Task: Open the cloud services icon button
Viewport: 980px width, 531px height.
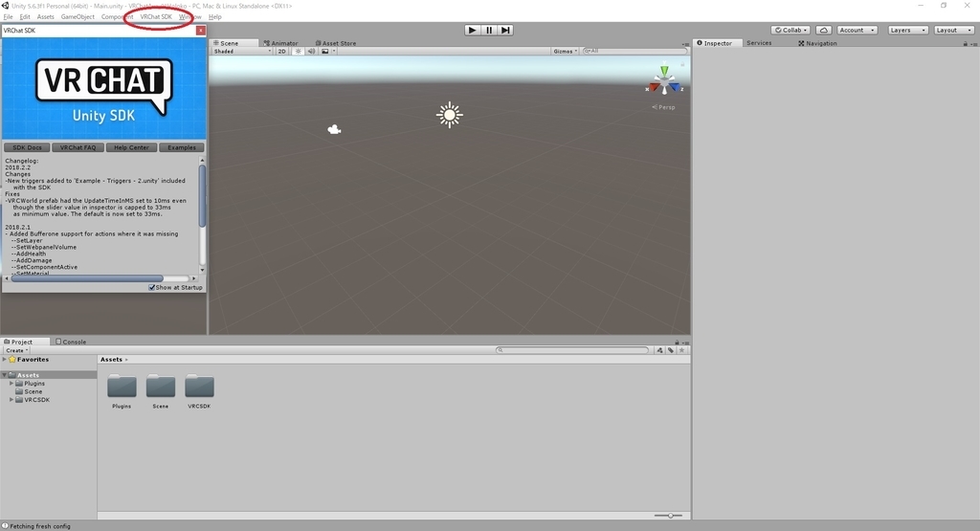Action: tap(824, 30)
